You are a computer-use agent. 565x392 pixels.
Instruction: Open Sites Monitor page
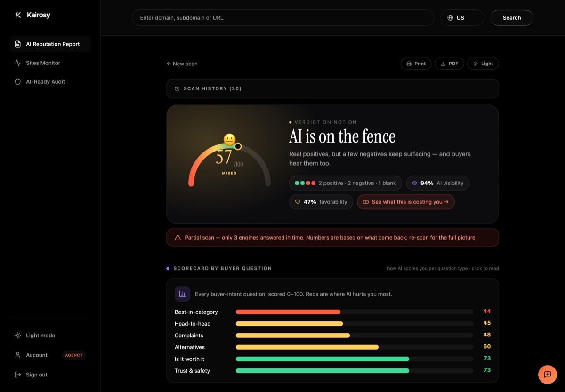(50, 63)
